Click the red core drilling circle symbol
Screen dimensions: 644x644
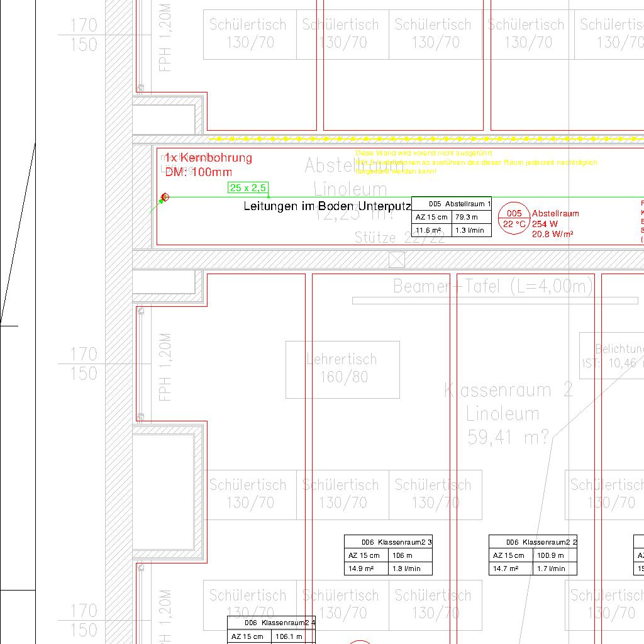pos(165,197)
